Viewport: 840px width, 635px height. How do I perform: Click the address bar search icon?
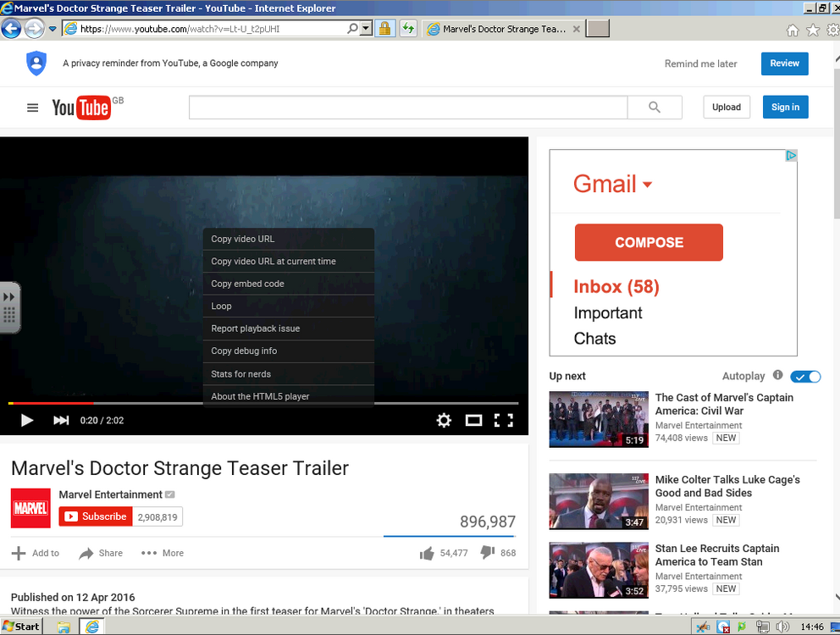pos(352,29)
